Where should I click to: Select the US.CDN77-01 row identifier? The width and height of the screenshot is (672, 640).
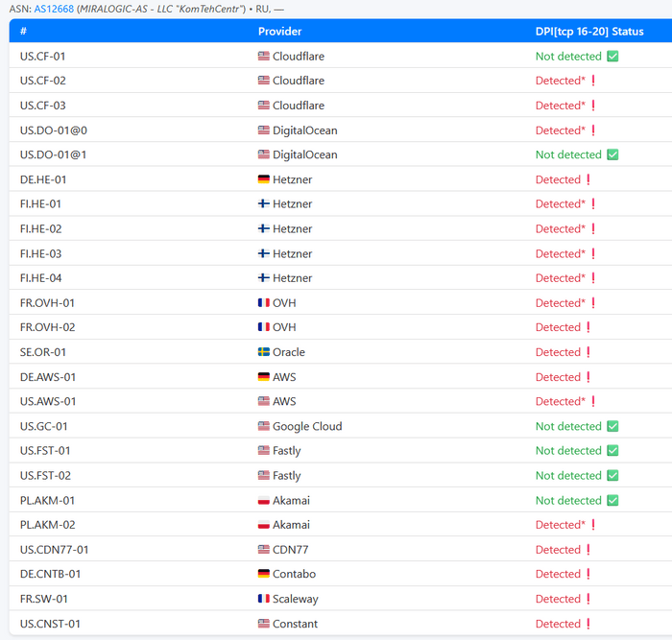54,550
